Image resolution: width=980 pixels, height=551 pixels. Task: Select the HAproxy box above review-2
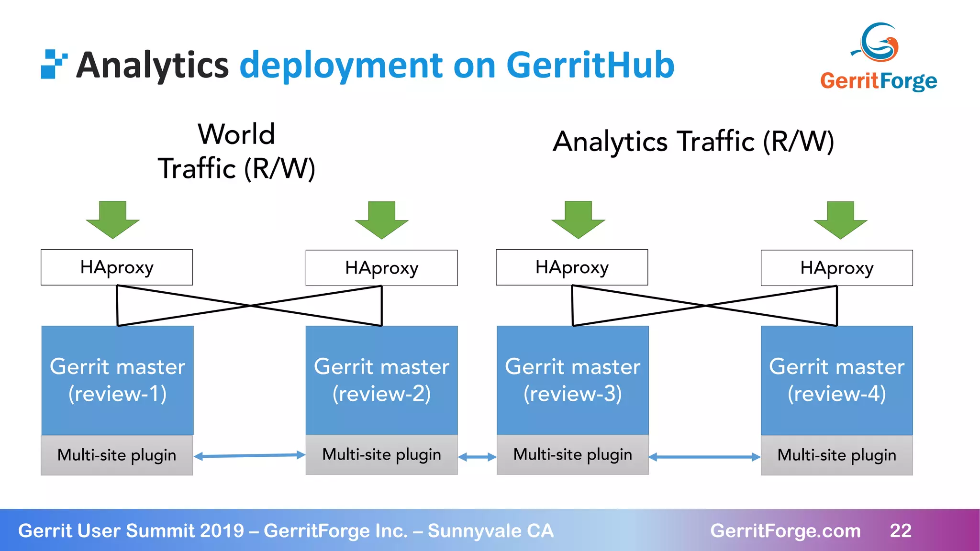coord(382,268)
